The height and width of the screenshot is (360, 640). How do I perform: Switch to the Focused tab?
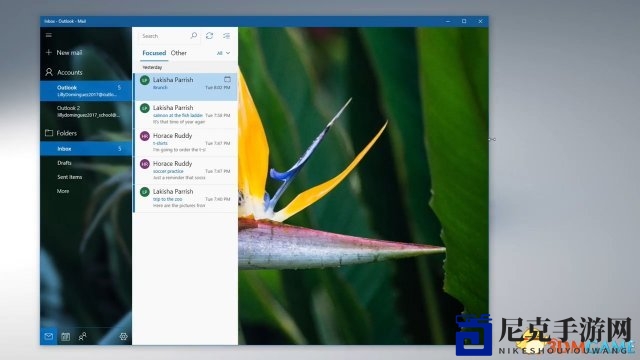pyautogui.click(x=154, y=53)
